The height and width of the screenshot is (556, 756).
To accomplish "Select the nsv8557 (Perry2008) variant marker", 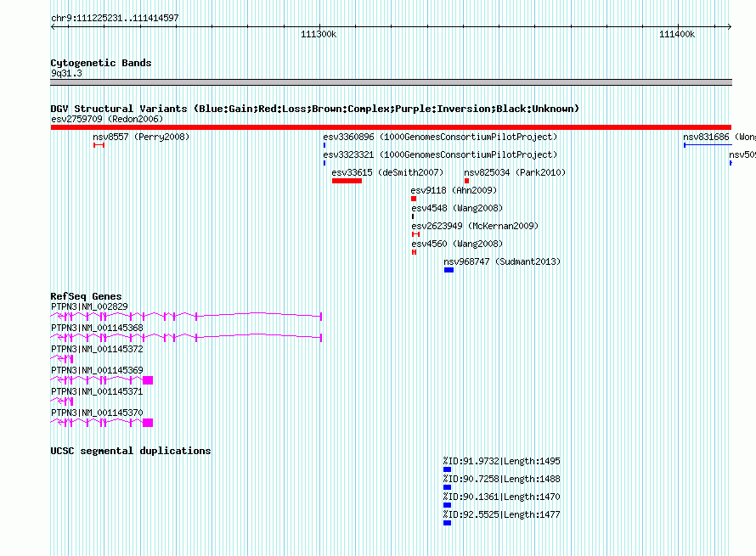I will coord(99,145).
